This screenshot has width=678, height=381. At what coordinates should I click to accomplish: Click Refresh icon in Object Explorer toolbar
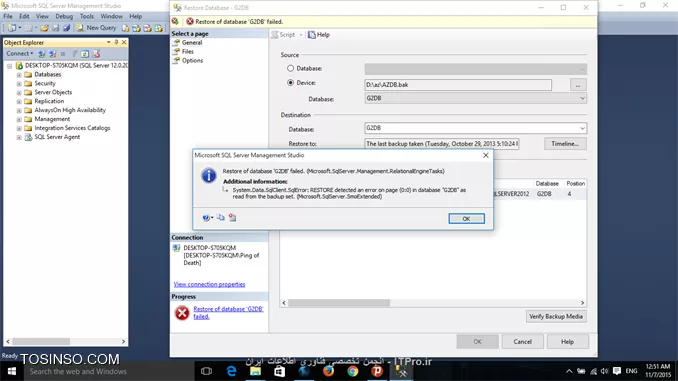click(x=85, y=54)
